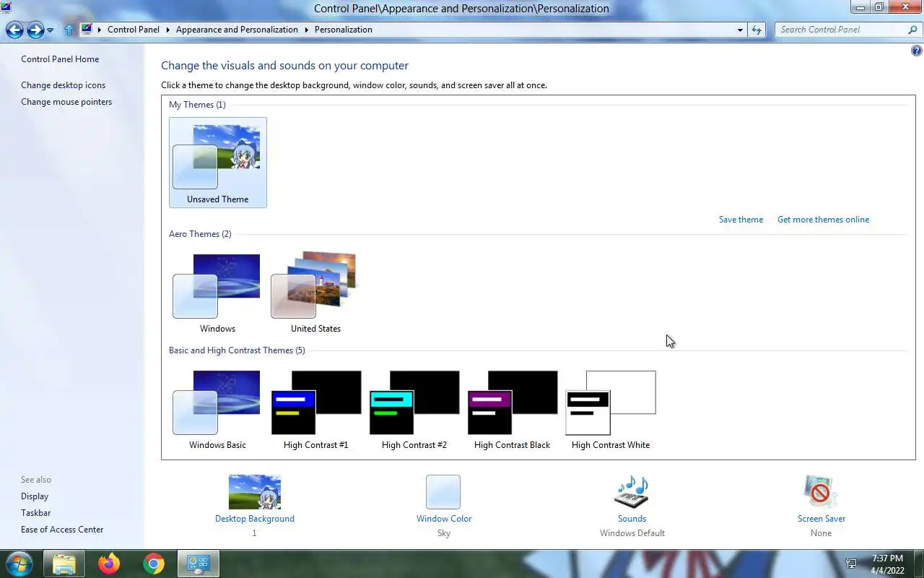The width and height of the screenshot is (924, 578).
Task: Apply the High Contrast #1 theme
Action: pos(315,409)
